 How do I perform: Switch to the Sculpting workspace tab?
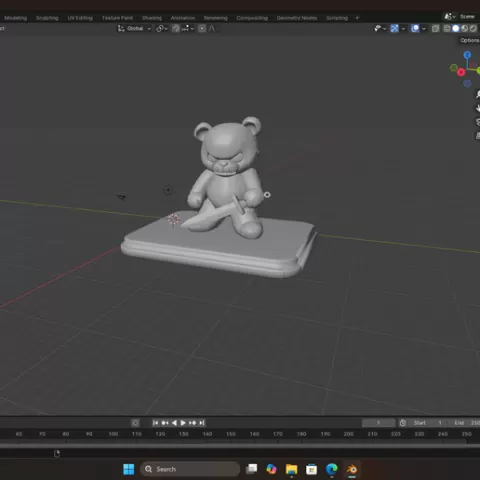47,18
